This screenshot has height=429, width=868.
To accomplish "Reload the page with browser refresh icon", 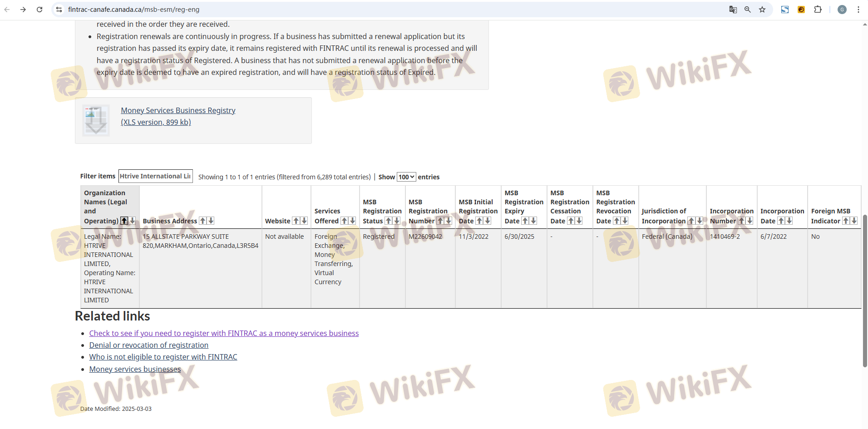I will coord(39,10).
